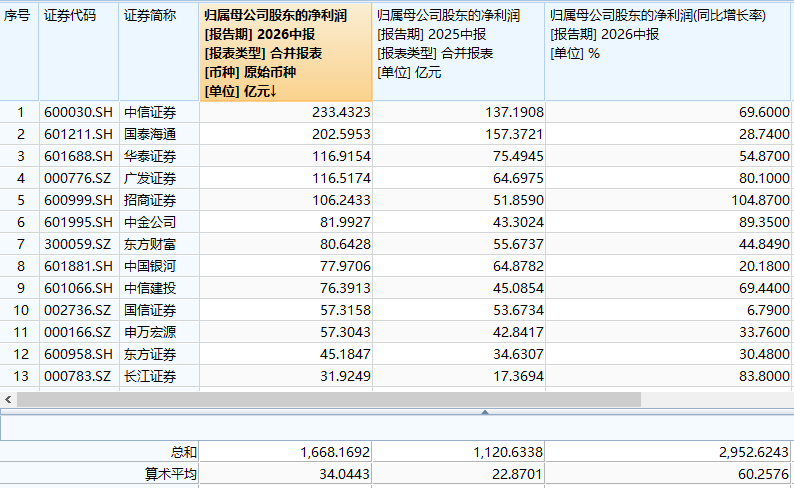794x488 pixels.
Task: Select growth rate 54.8700
Action: [764, 156]
